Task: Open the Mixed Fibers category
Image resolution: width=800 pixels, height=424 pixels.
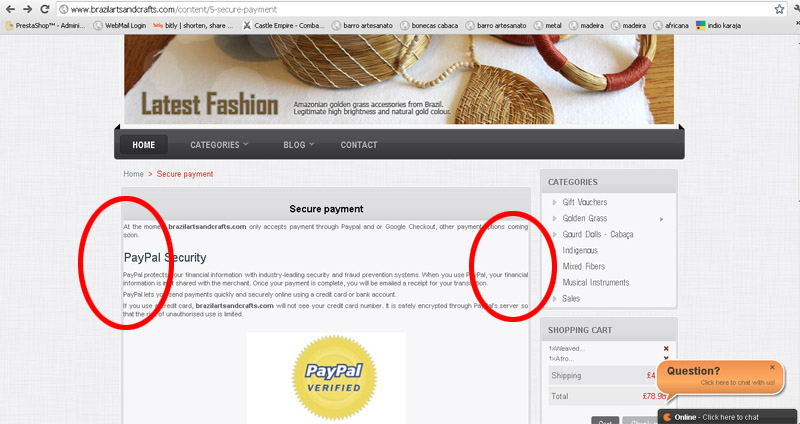Action: pos(584,266)
